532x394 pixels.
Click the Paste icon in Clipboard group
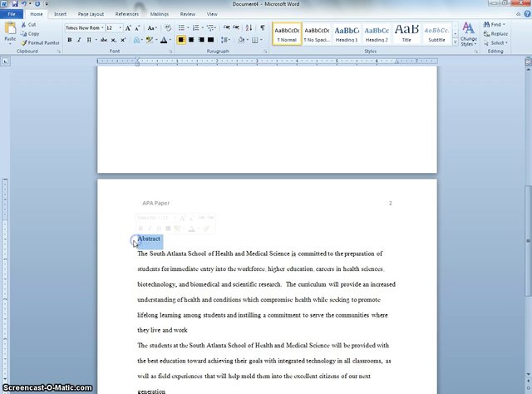tap(10, 31)
